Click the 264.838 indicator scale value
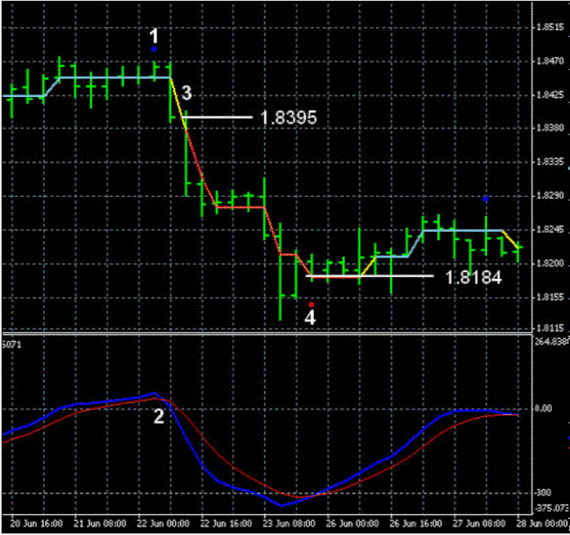570x535 pixels. (x=551, y=342)
